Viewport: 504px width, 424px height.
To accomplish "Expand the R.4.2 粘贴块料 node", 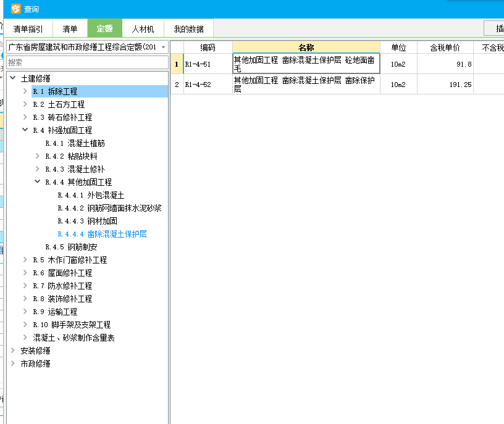I will coord(37,156).
